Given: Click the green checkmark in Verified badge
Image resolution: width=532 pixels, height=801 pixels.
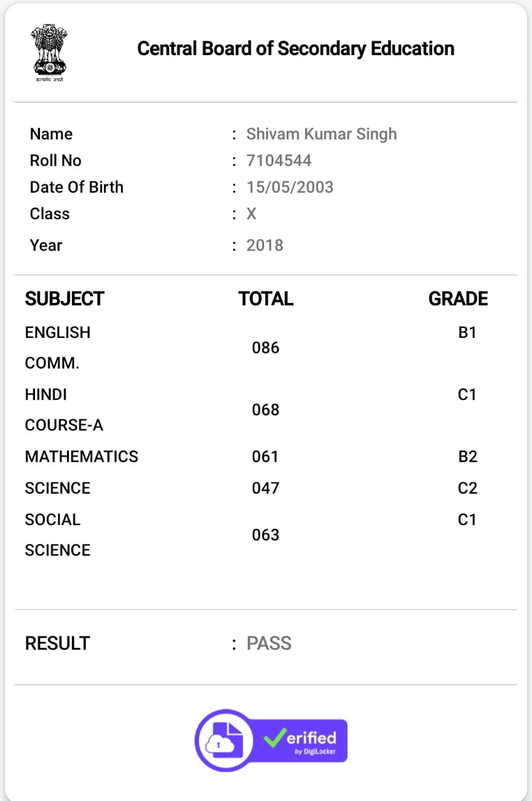Looking at the screenshot, I should (x=275, y=738).
